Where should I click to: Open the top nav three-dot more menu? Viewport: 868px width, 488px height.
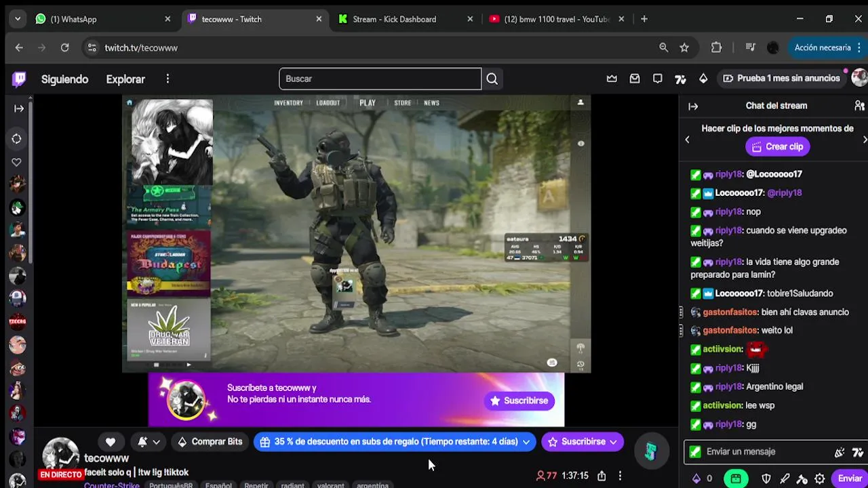point(167,79)
